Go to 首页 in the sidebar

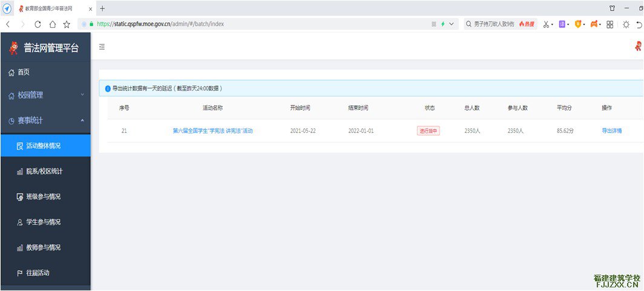click(23, 72)
